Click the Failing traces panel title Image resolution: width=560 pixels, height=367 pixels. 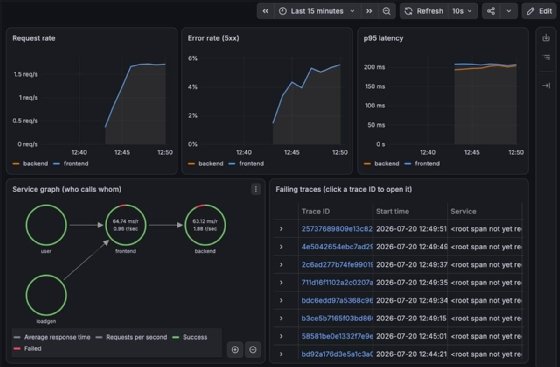[x=344, y=189]
